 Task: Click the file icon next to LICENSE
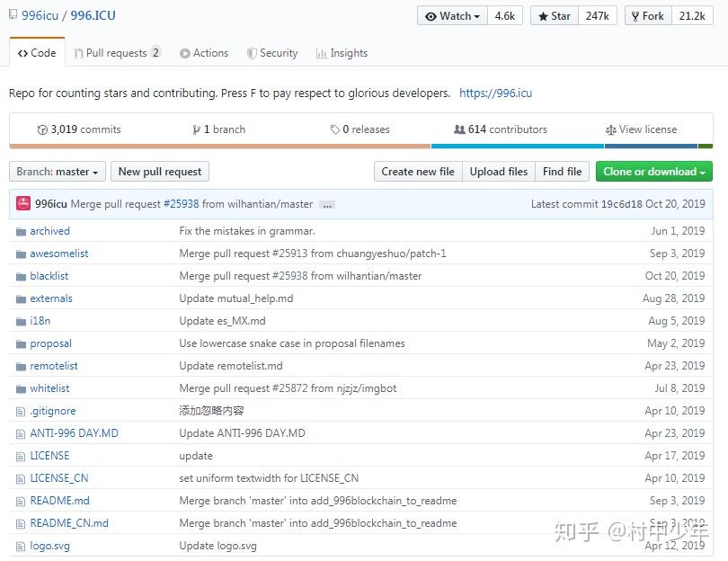(21, 456)
